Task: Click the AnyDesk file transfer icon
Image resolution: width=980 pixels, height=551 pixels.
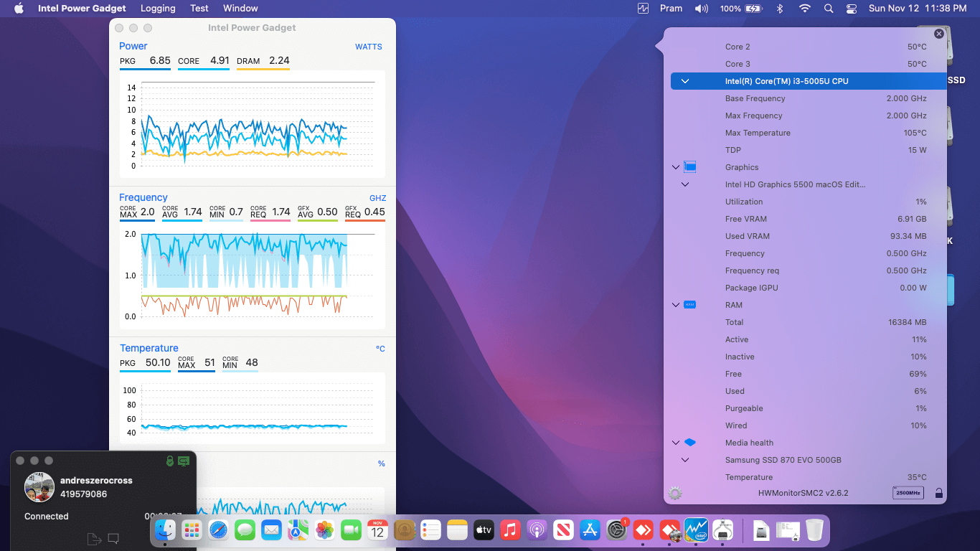Action: [x=93, y=539]
